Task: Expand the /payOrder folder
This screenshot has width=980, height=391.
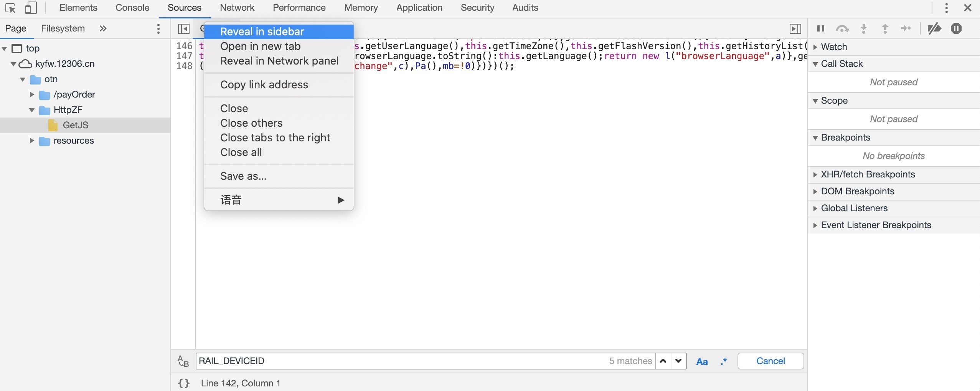Action: 31,94
